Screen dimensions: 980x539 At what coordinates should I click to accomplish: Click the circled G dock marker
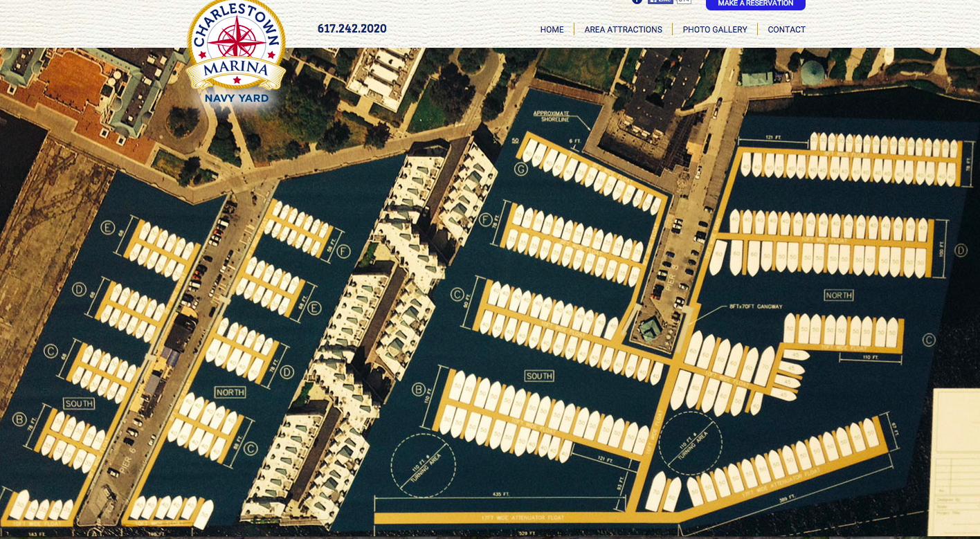tap(521, 169)
